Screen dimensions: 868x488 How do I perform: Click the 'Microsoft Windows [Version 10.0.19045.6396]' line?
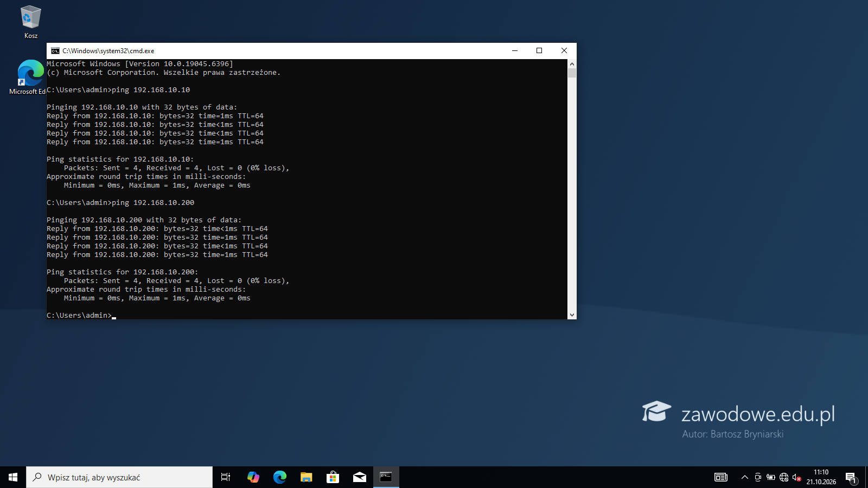point(140,64)
